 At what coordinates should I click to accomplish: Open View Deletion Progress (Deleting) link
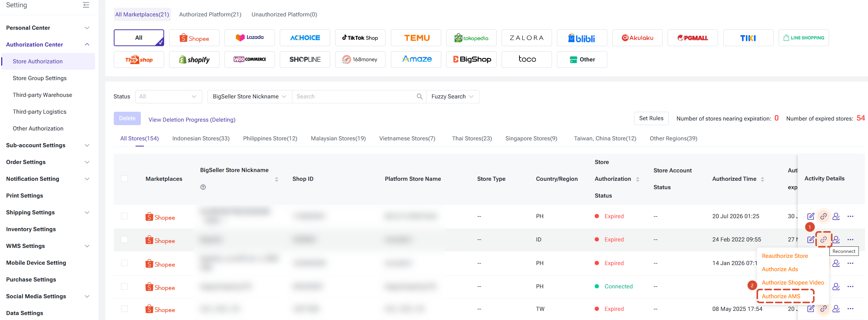coord(192,120)
